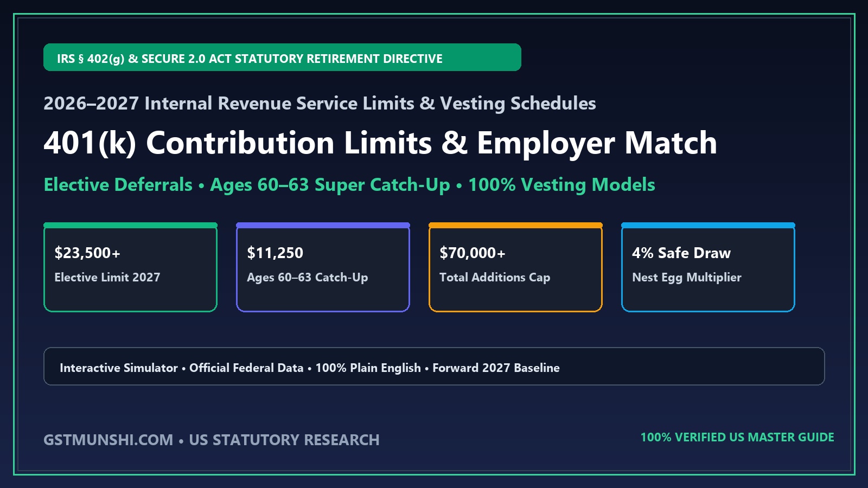Click the green IRS § 402(g) directive banner

point(282,57)
